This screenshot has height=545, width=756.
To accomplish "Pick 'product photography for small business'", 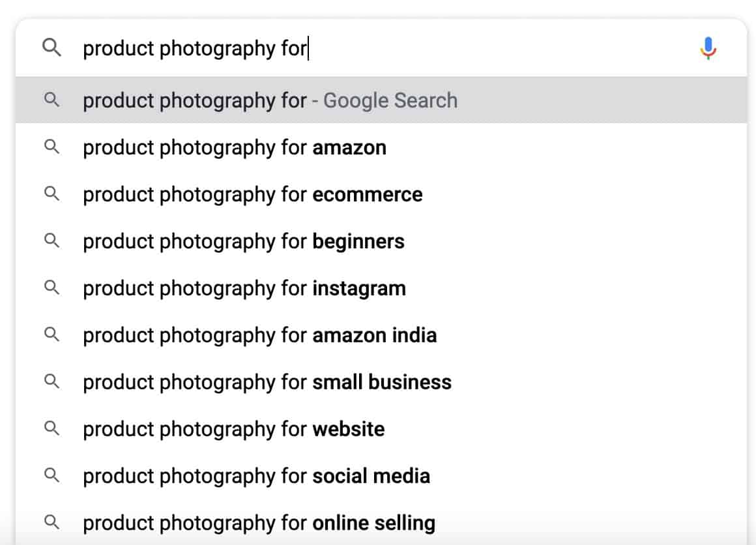I will click(267, 382).
